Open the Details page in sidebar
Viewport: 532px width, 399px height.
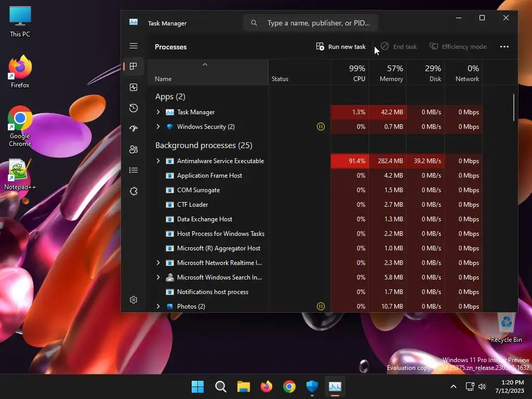tap(134, 170)
